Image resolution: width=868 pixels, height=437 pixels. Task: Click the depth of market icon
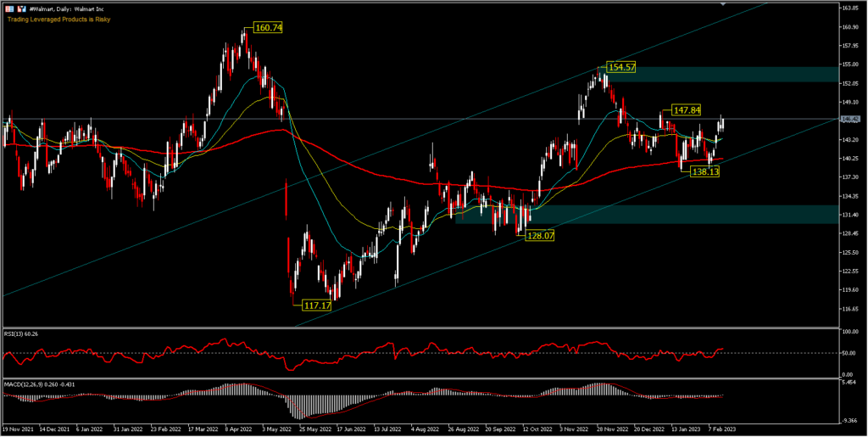tap(20, 8)
